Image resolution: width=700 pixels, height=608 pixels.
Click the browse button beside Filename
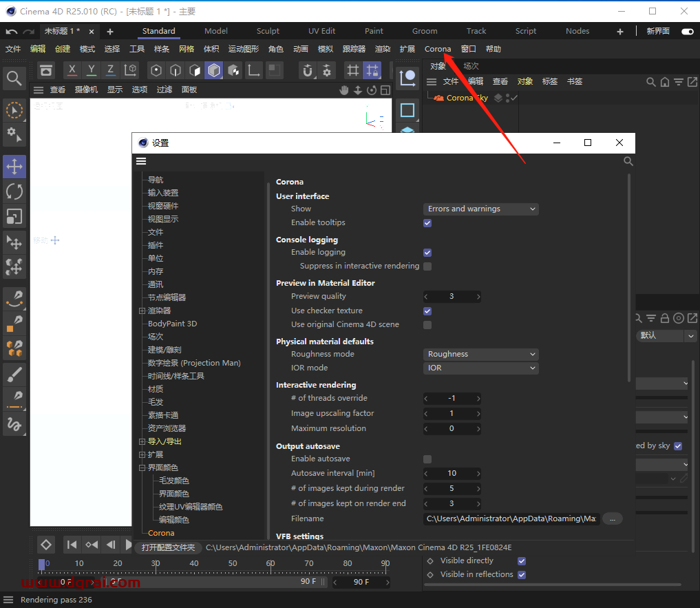pos(612,518)
